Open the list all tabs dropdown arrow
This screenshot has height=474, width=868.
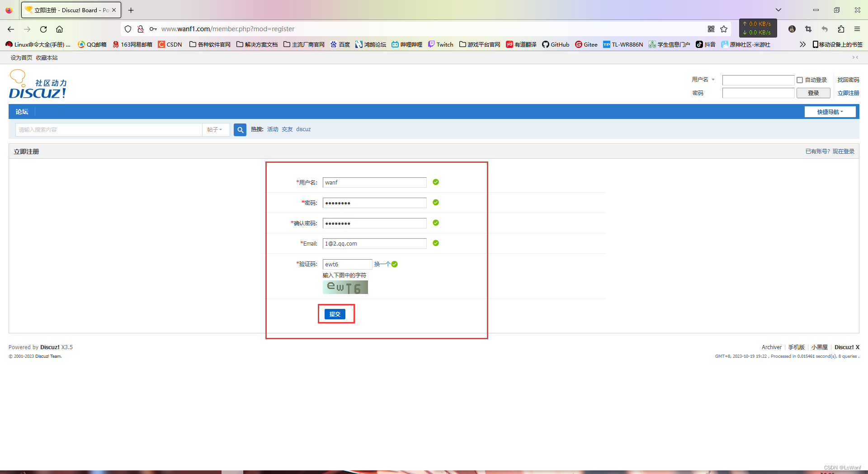[x=778, y=10]
